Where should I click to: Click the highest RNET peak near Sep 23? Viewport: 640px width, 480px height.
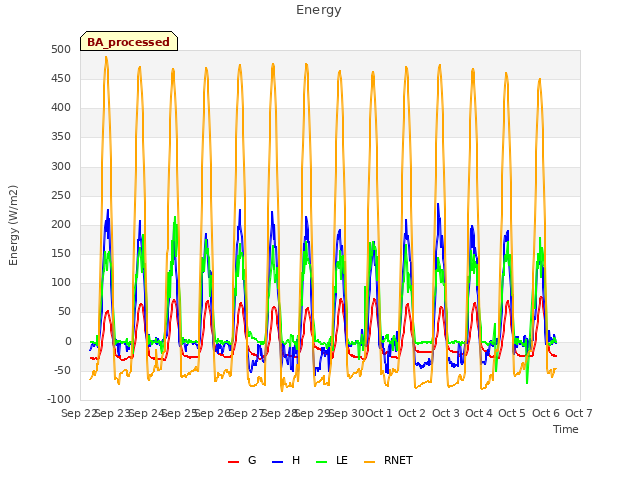(x=106, y=57)
